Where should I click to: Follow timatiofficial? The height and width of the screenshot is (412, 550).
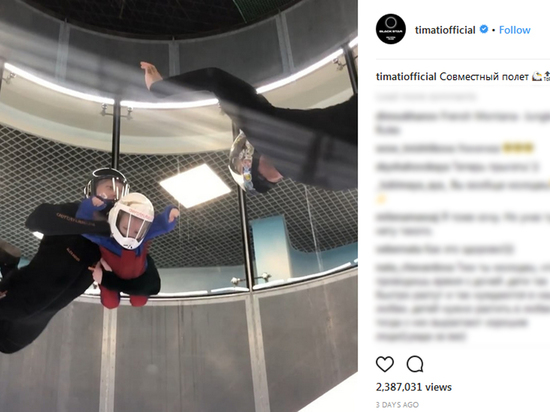(515, 30)
